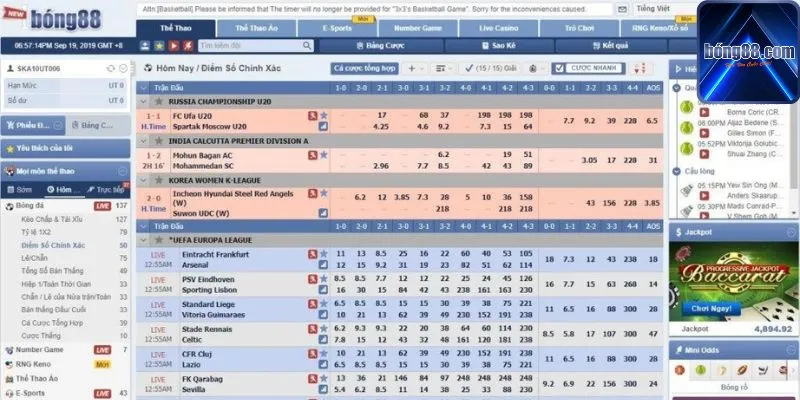Open the E-Sports top tab
This screenshot has height=400, width=800.
tap(337, 28)
